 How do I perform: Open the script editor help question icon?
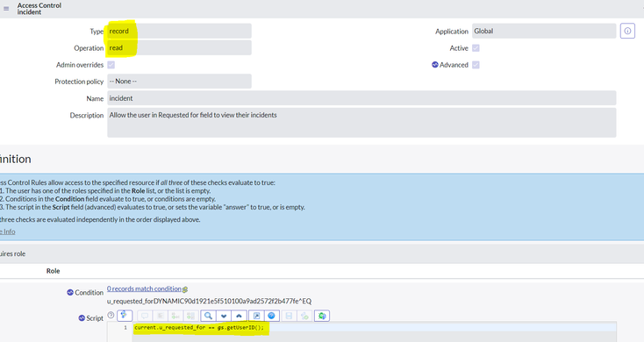[111, 315]
